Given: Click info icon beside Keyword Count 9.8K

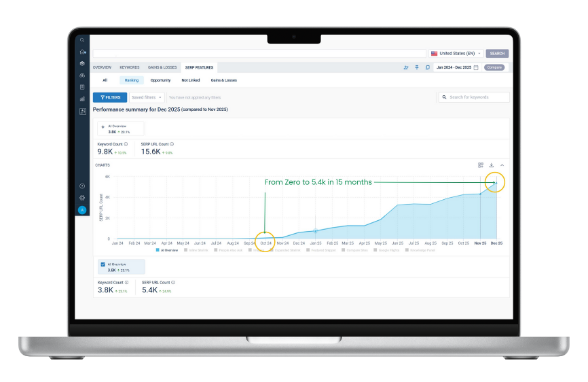Looking at the screenshot, I should 126,144.
